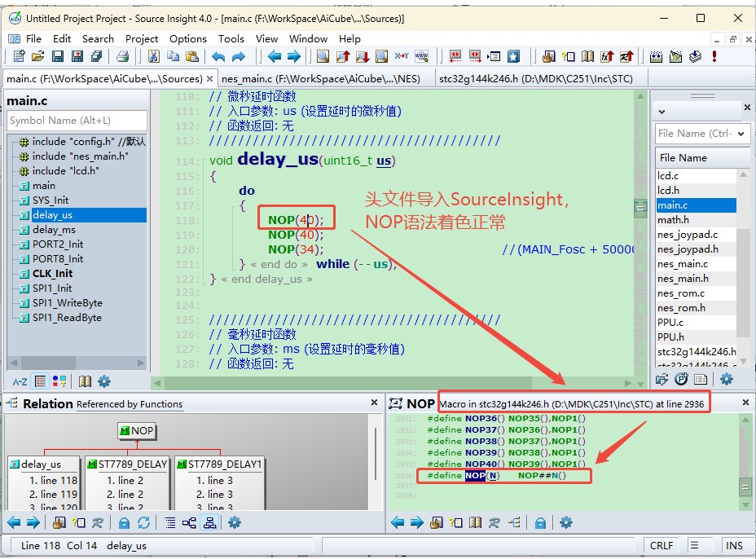Toggle INS insert mode in status bar

734,545
